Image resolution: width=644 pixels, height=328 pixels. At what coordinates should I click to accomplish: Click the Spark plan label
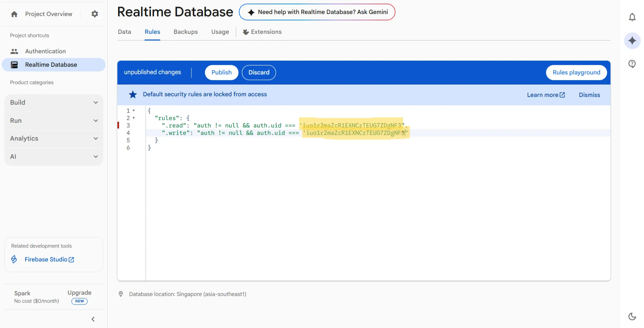pos(22,293)
